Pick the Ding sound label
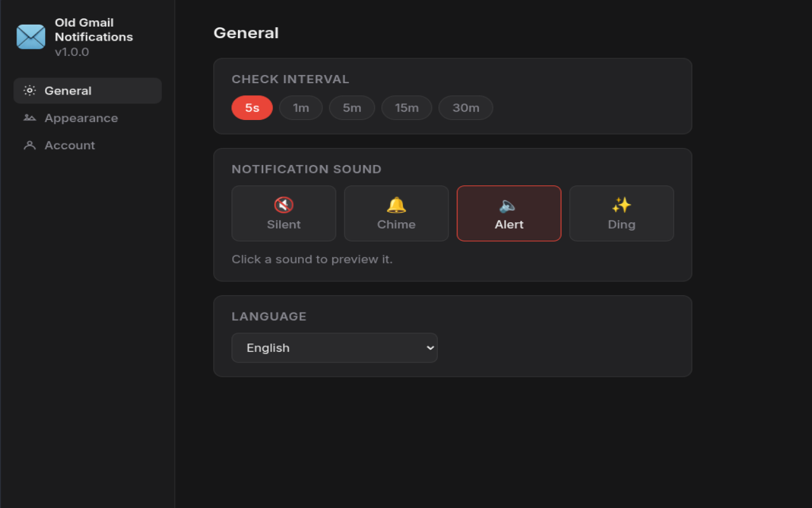 pyautogui.click(x=622, y=225)
